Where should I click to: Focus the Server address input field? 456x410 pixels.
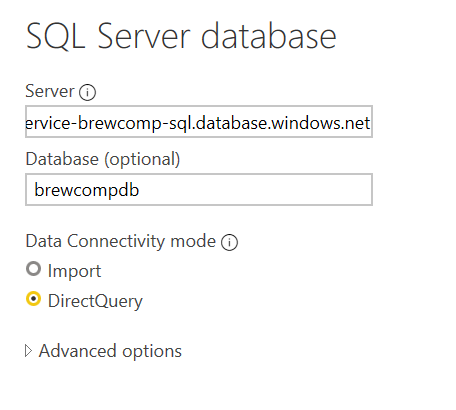tap(199, 122)
